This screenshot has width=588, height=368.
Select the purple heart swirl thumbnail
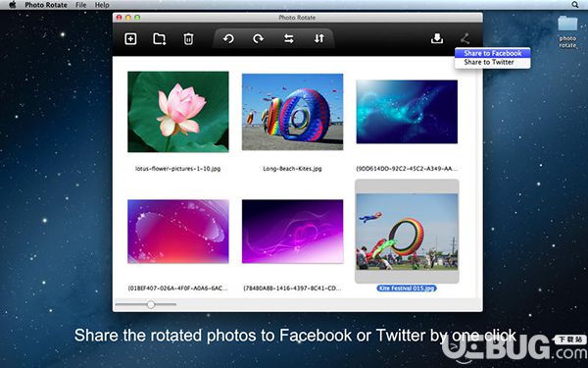click(x=292, y=232)
